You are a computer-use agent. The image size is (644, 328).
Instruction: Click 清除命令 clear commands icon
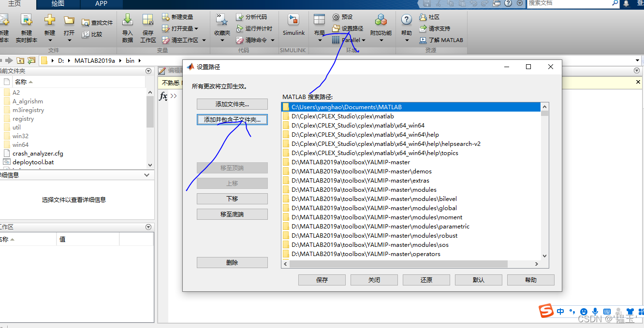pyautogui.click(x=239, y=40)
